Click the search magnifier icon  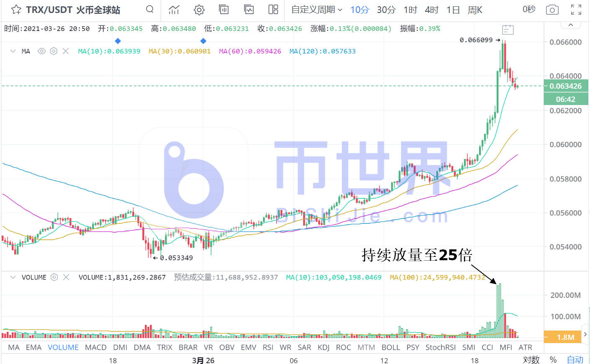pyautogui.click(x=150, y=10)
